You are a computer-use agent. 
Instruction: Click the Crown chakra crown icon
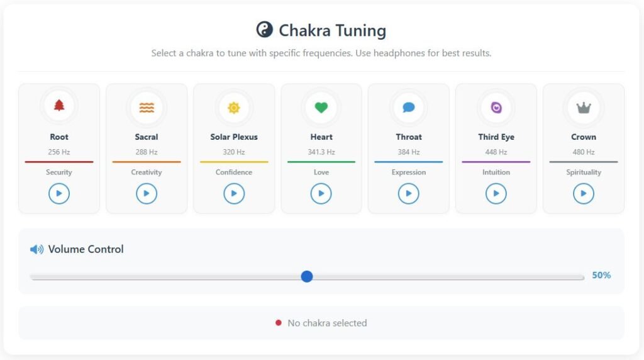(584, 108)
